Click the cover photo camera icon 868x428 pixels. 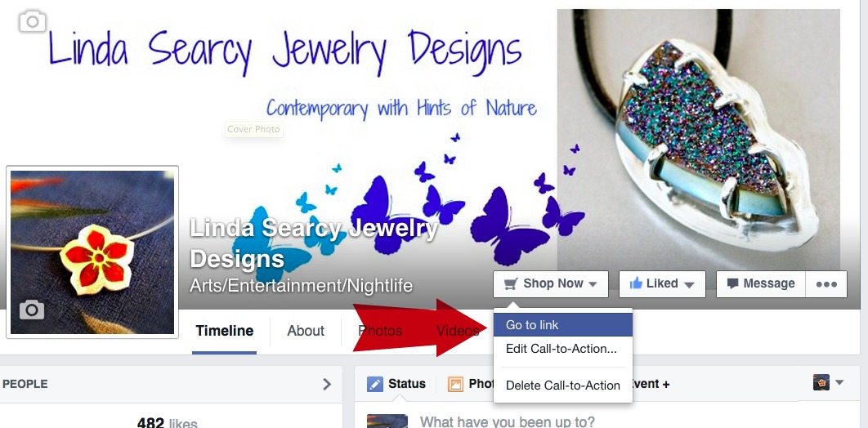pos(33,21)
